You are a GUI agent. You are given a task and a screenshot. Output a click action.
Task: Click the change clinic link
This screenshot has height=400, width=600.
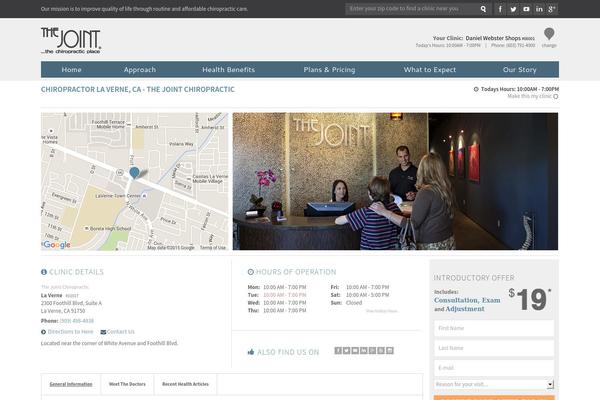pyautogui.click(x=549, y=46)
